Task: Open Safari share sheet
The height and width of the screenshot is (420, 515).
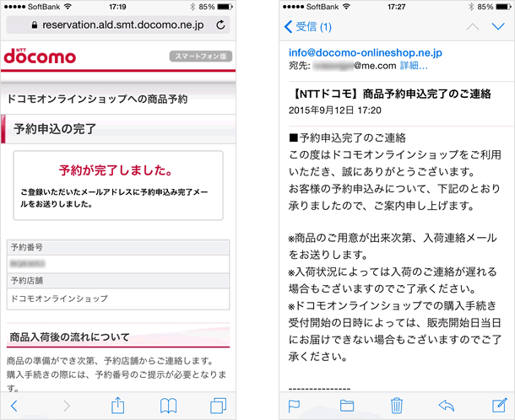Action: coord(118,405)
